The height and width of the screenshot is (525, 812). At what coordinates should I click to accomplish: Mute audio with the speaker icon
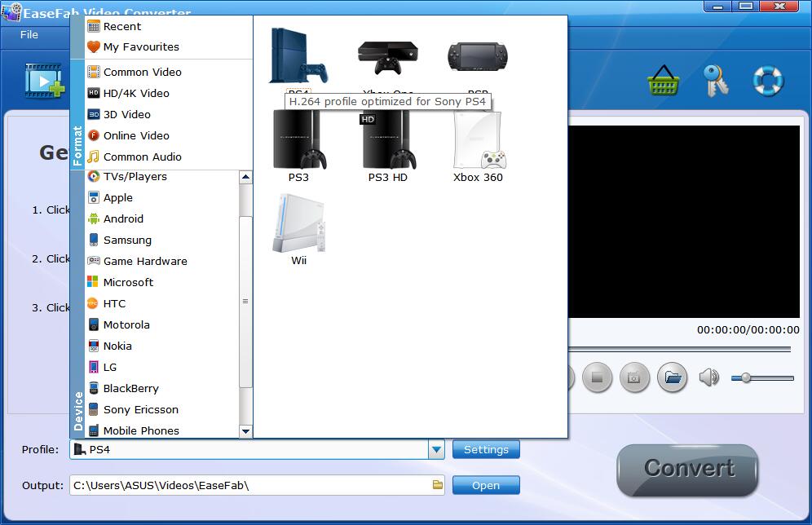click(709, 377)
